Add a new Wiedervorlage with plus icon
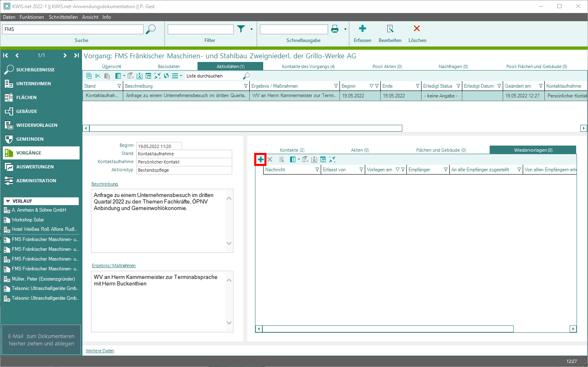Image resolution: width=588 pixels, height=367 pixels. [260, 159]
